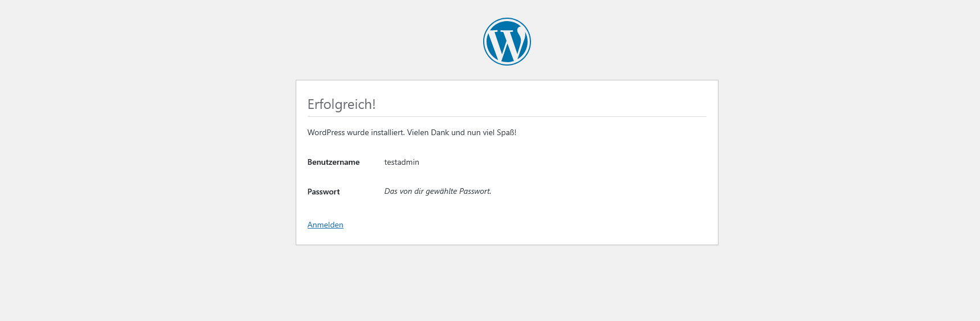
Task: Click the italic word "gewählte"
Action: point(441,191)
